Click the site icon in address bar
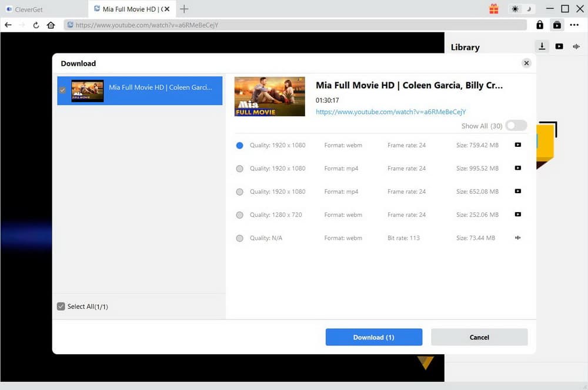Viewport: 588px width, 390px height. (70, 25)
